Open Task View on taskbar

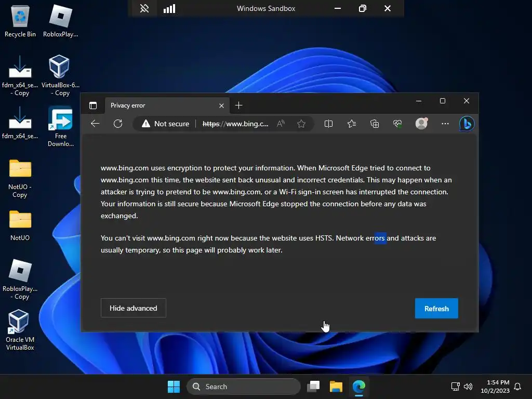click(x=313, y=387)
